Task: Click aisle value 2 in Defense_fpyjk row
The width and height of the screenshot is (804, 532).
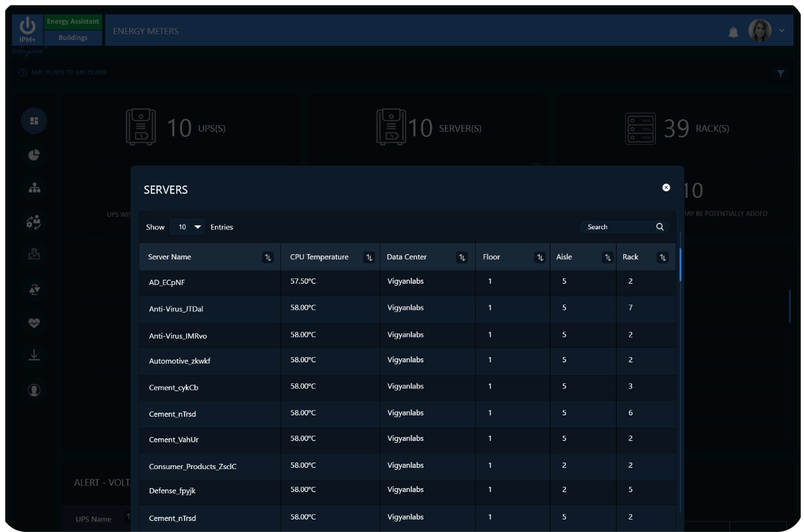Action: (564, 489)
